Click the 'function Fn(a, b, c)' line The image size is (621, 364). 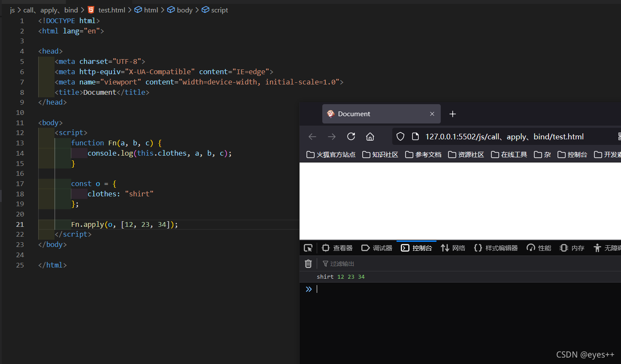pyautogui.click(x=116, y=143)
